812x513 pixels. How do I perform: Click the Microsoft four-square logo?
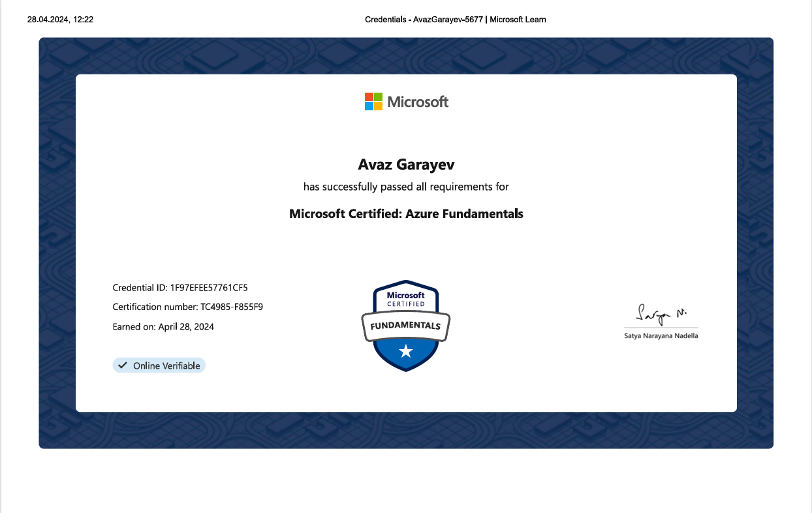click(x=373, y=102)
